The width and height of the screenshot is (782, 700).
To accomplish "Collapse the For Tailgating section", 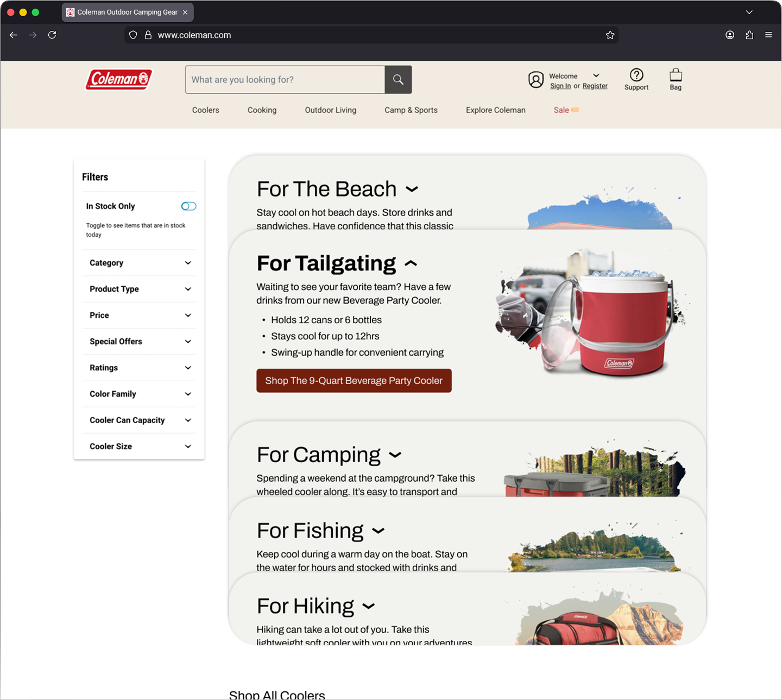I will click(x=411, y=263).
